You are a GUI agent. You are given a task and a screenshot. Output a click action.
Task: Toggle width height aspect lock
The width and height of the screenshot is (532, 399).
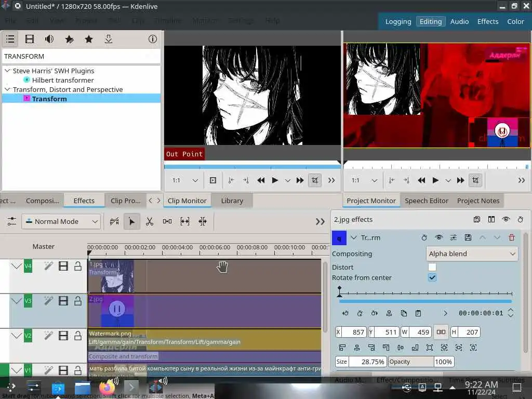pos(441,332)
